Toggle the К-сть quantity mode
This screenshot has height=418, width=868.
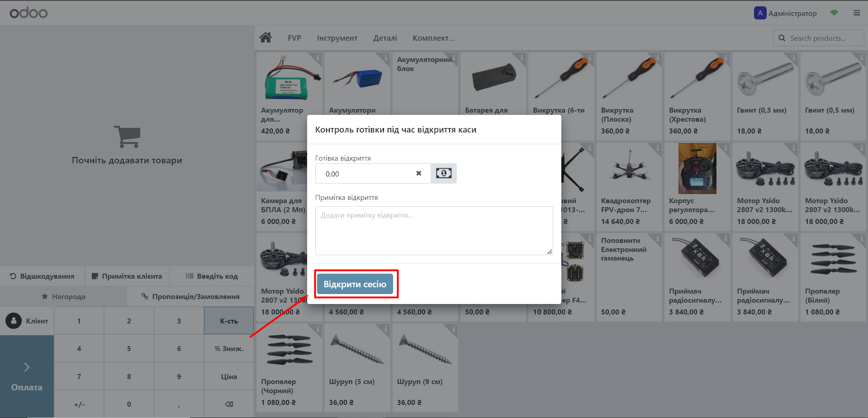[x=229, y=321]
